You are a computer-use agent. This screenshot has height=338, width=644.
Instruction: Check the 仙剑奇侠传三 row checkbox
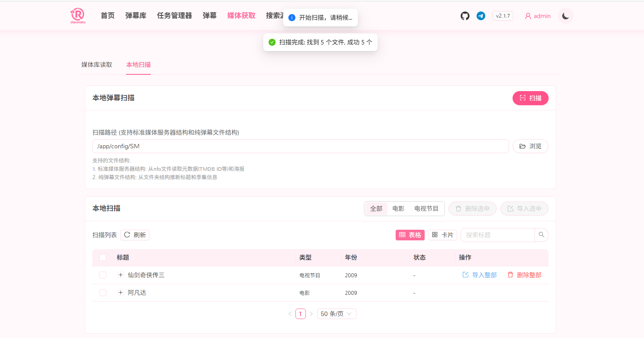click(x=103, y=275)
